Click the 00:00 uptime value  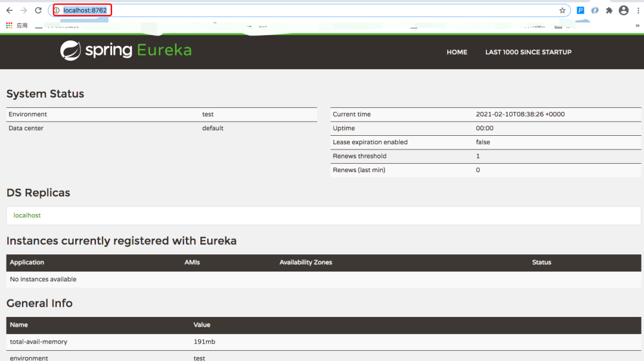(x=485, y=129)
